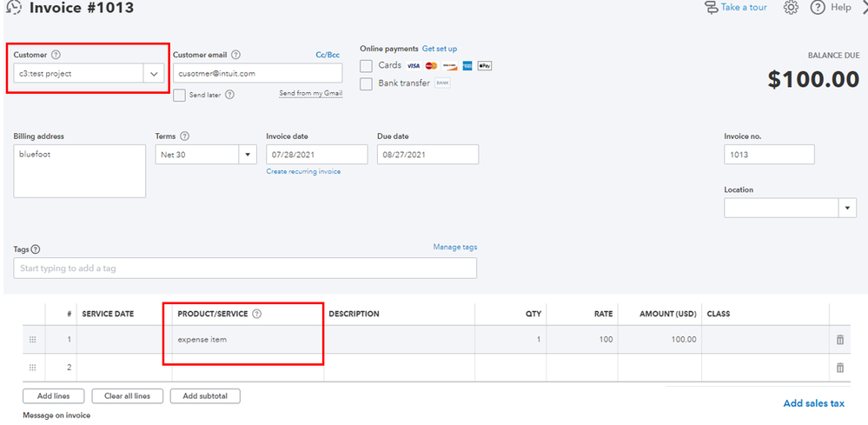Image resolution: width=868 pixels, height=425 pixels.
Task: Open the settings gear icon
Action: 791,8
